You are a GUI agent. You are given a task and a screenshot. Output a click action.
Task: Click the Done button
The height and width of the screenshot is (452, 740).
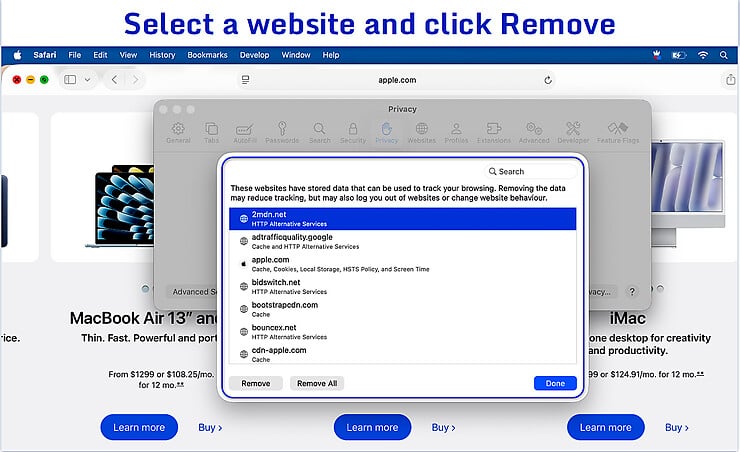tap(555, 383)
